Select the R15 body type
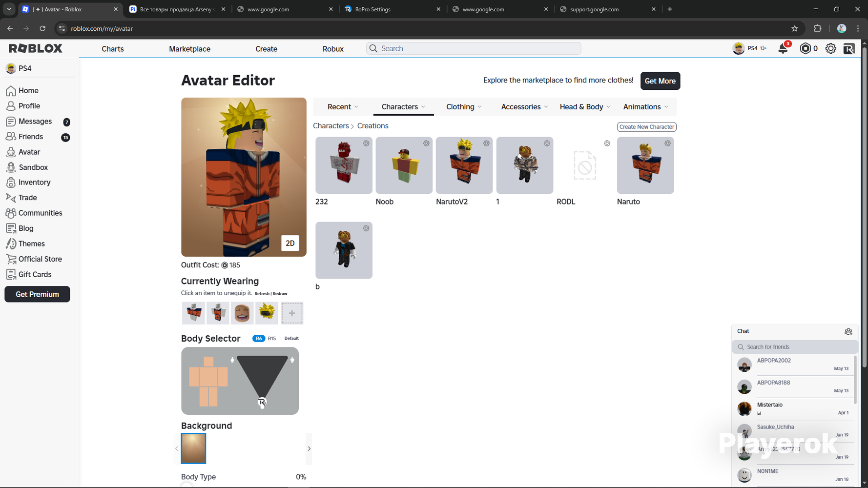The image size is (868, 488). click(272, 338)
